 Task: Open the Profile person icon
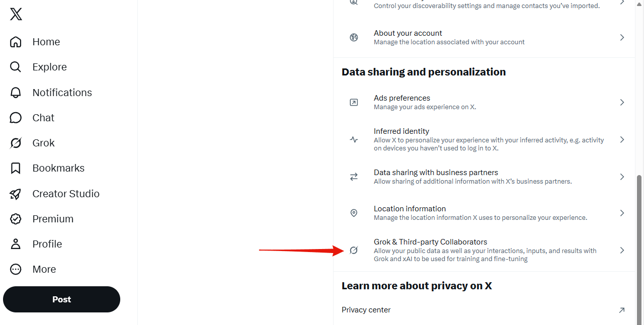click(x=16, y=244)
